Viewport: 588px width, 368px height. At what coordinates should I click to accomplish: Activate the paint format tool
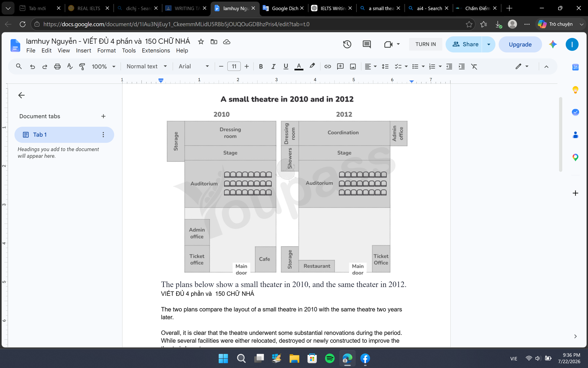pyautogui.click(x=82, y=66)
